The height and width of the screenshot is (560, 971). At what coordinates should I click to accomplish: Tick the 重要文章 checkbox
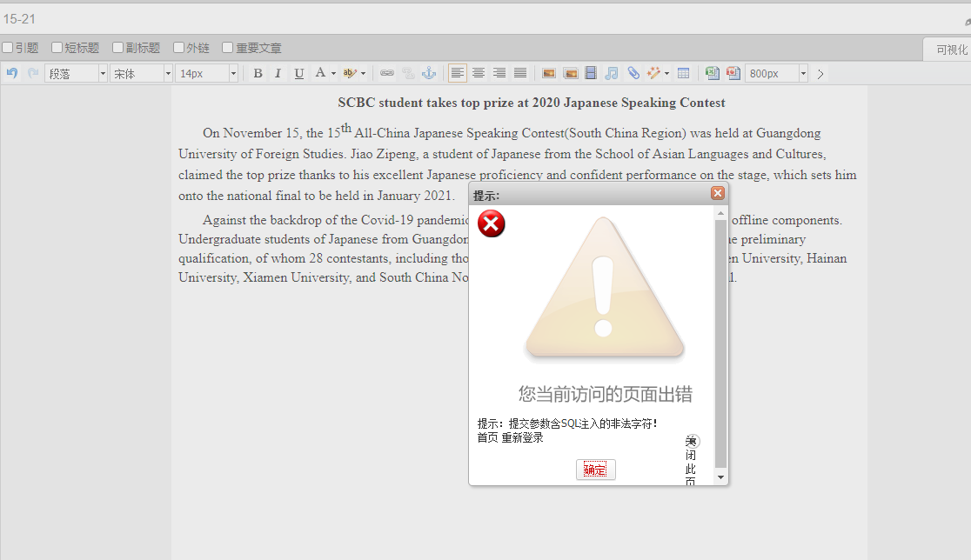point(228,48)
